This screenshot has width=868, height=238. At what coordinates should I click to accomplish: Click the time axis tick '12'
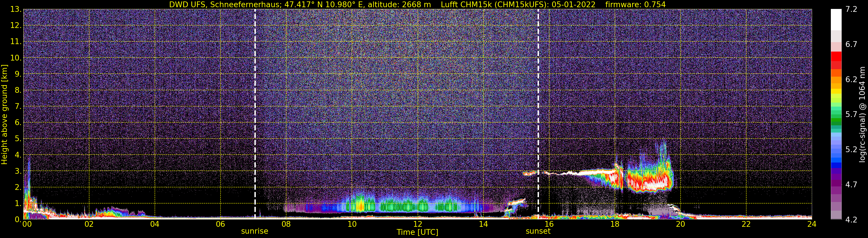417,224
